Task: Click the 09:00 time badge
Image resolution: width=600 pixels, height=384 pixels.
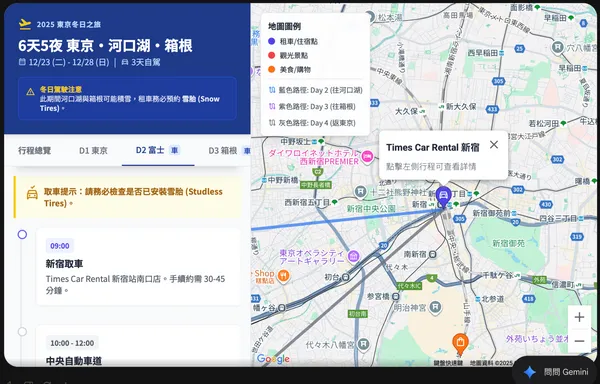Action: [60, 246]
